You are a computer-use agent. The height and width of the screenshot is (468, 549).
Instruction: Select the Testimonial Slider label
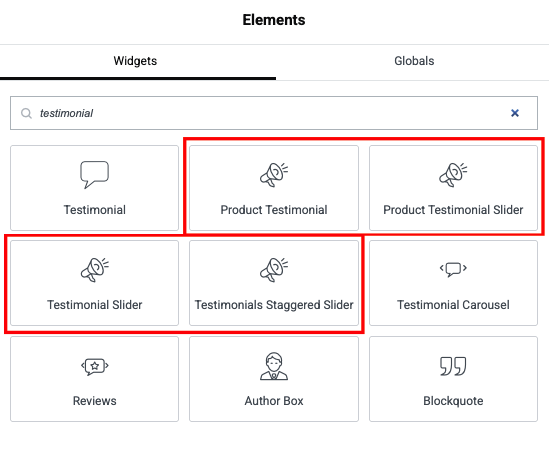click(95, 305)
